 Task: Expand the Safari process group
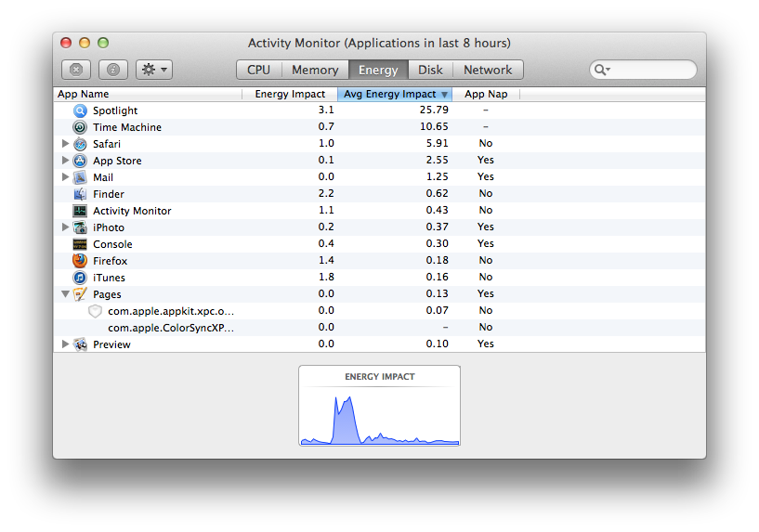point(65,144)
